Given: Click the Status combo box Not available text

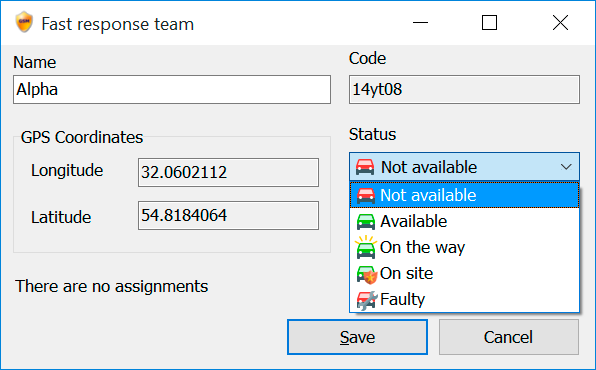Looking at the screenshot, I should pyautogui.click(x=429, y=167).
